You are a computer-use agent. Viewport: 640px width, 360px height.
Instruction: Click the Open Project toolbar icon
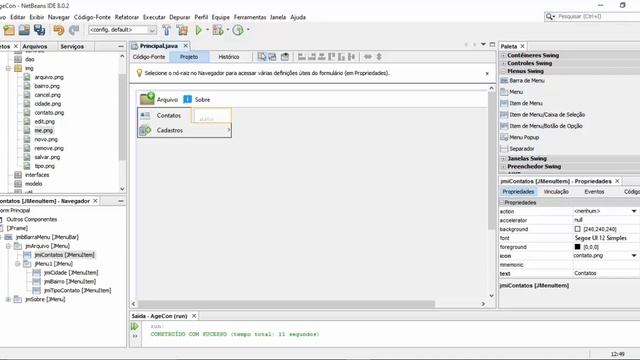(x=24, y=30)
